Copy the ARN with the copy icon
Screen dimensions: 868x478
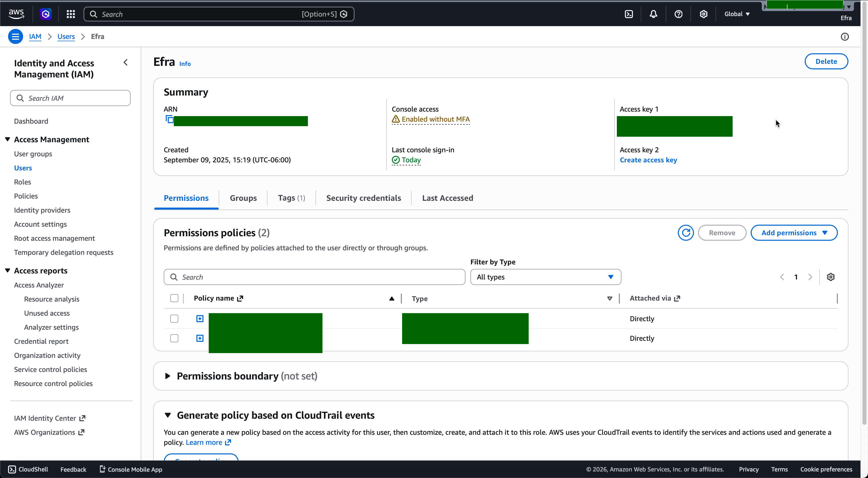(x=170, y=119)
